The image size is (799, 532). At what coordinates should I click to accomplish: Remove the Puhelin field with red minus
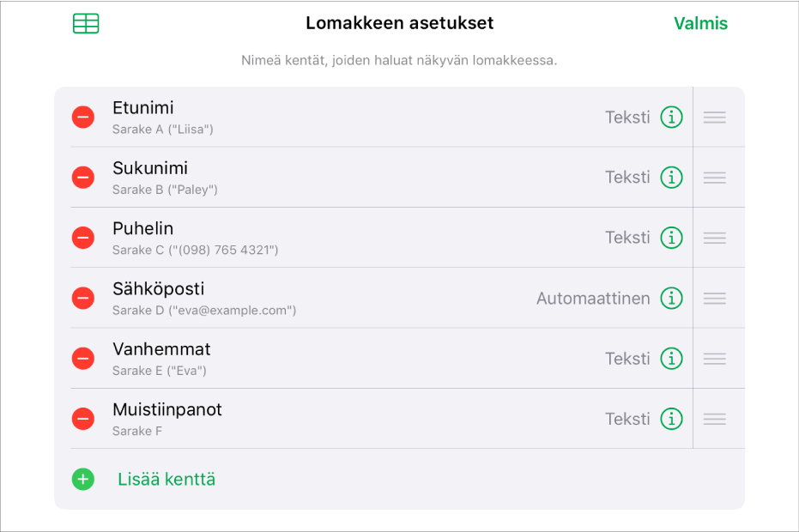82,238
